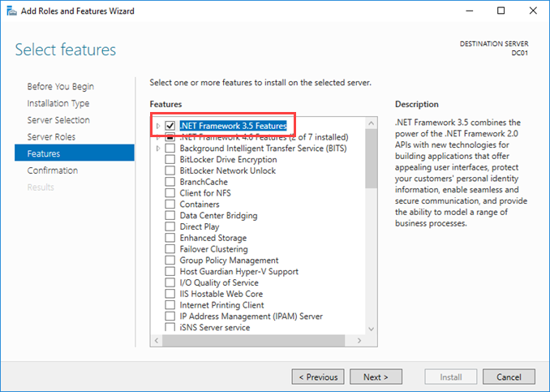The image size is (550, 392).
Task: Check Internet Printing Client box
Action: coord(170,305)
